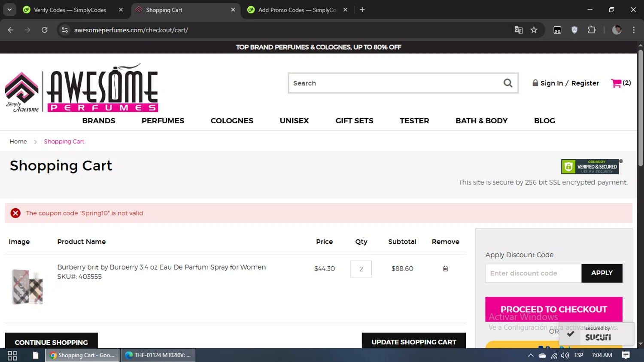Click PROCEED TO CHECKOUT button
644x362 pixels.
[x=553, y=309]
